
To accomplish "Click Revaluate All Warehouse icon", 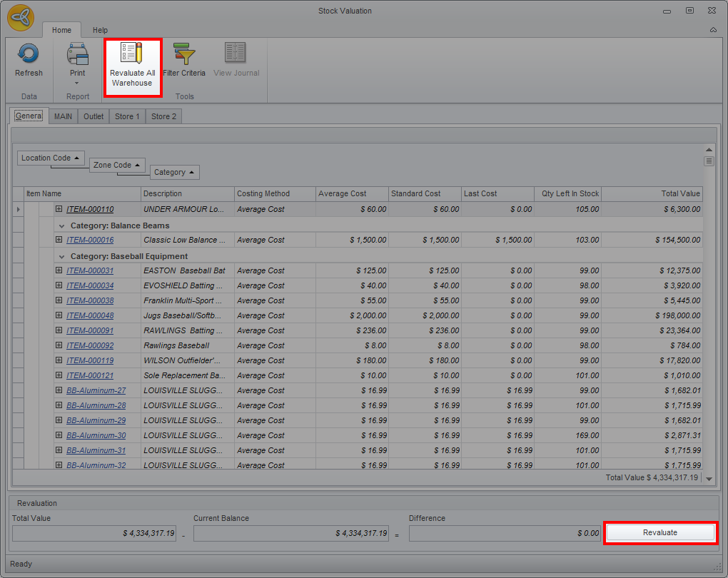I will pos(132,54).
